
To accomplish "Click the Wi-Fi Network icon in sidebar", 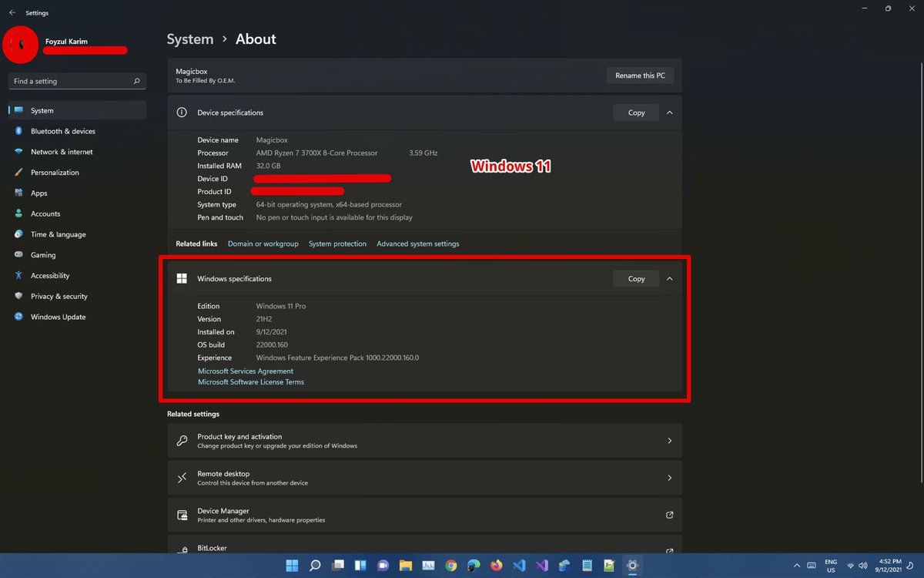I will click(18, 152).
